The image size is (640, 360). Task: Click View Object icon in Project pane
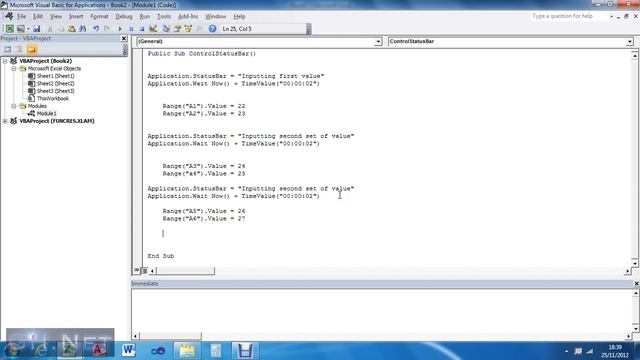tap(18, 49)
